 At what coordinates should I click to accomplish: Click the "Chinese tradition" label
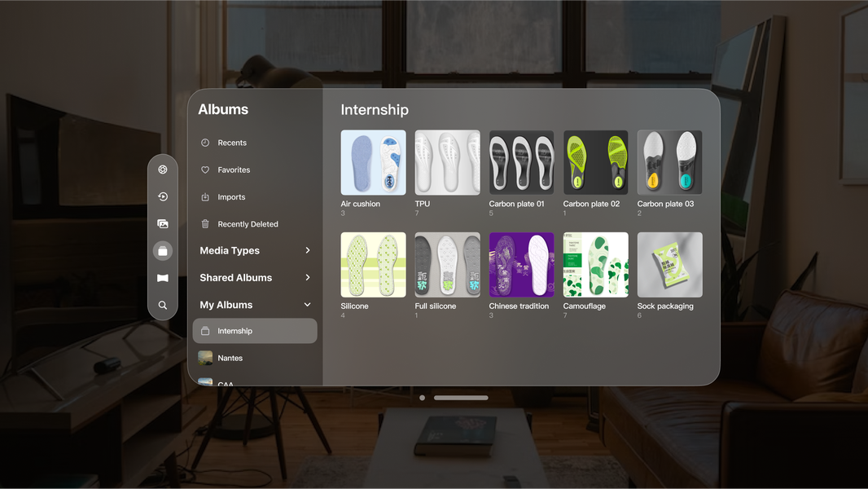pyautogui.click(x=519, y=306)
